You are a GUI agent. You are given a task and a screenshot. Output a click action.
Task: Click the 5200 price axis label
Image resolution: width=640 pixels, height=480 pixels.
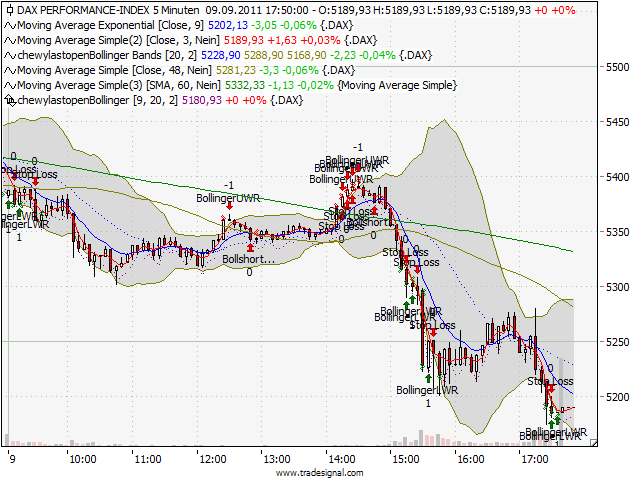pyautogui.click(x=617, y=397)
